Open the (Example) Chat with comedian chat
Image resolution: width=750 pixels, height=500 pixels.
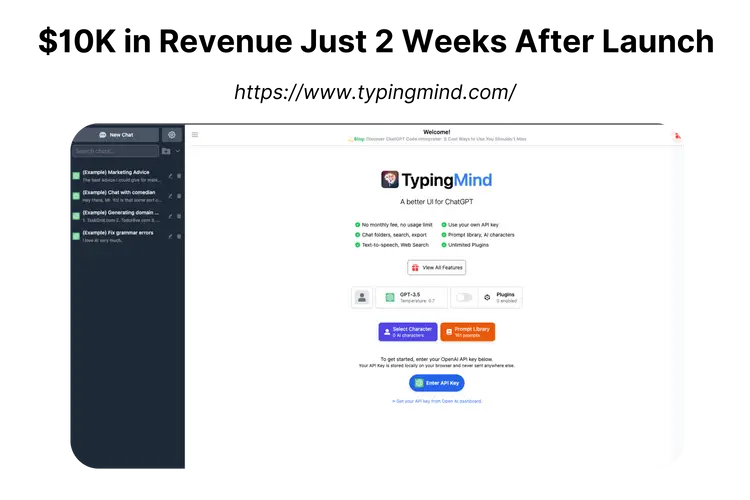coord(127,196)
